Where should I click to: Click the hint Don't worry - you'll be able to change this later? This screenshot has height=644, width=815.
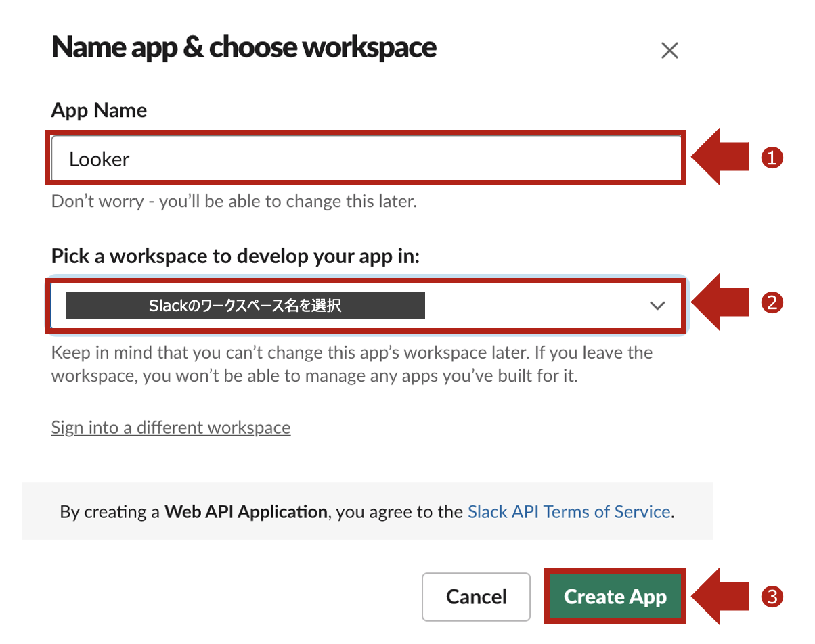click(234, 201)
